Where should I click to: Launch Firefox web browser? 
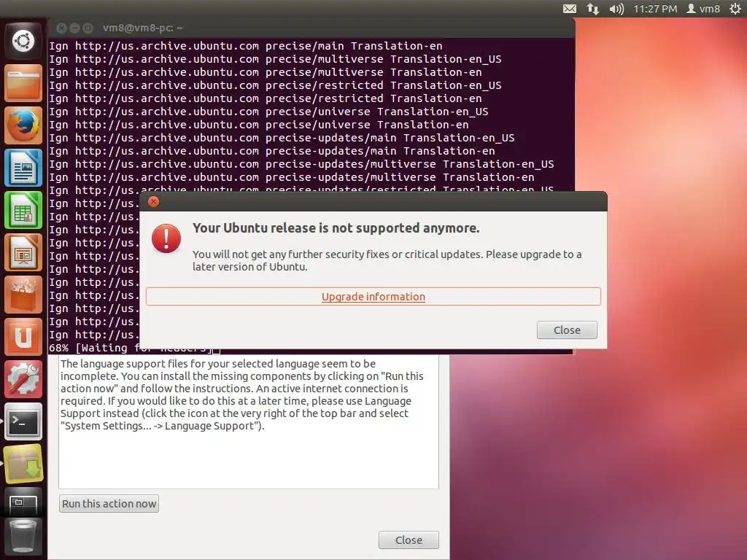pos(23,125)
